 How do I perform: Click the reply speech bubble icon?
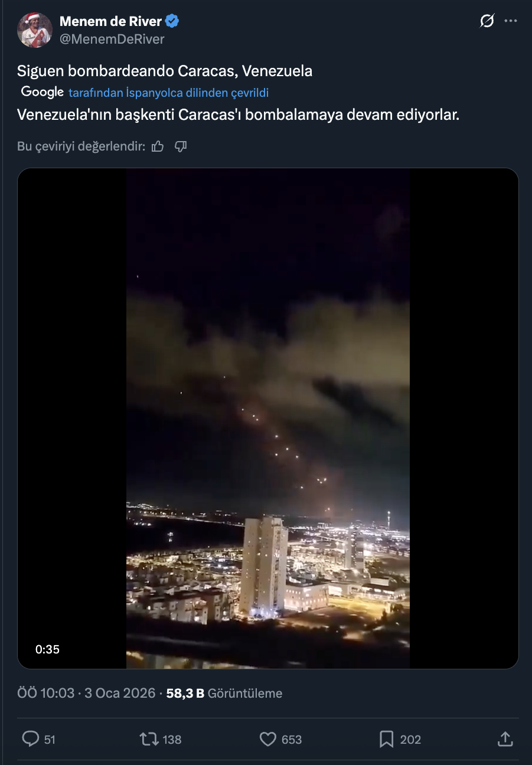tap(30, 739)
